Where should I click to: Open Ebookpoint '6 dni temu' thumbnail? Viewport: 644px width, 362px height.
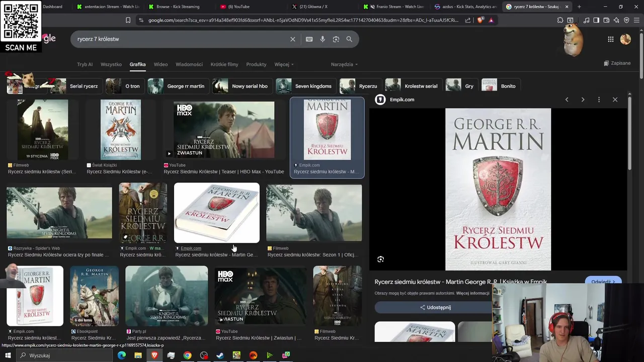(94, 296)
